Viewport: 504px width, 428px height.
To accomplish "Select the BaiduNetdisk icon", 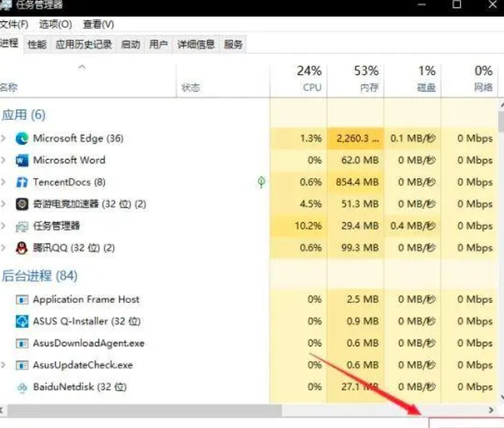I will (x=22, y=387).
